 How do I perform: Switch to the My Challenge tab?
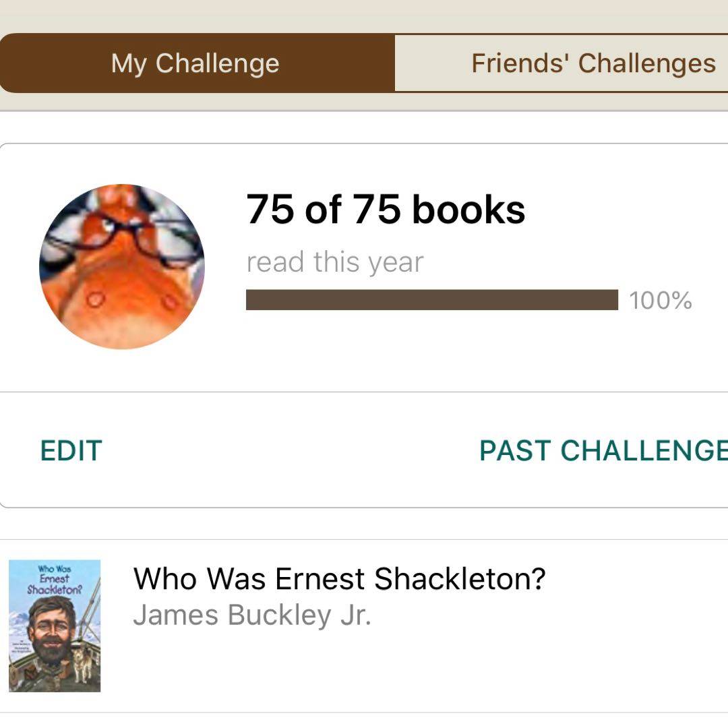pos(195,63)
